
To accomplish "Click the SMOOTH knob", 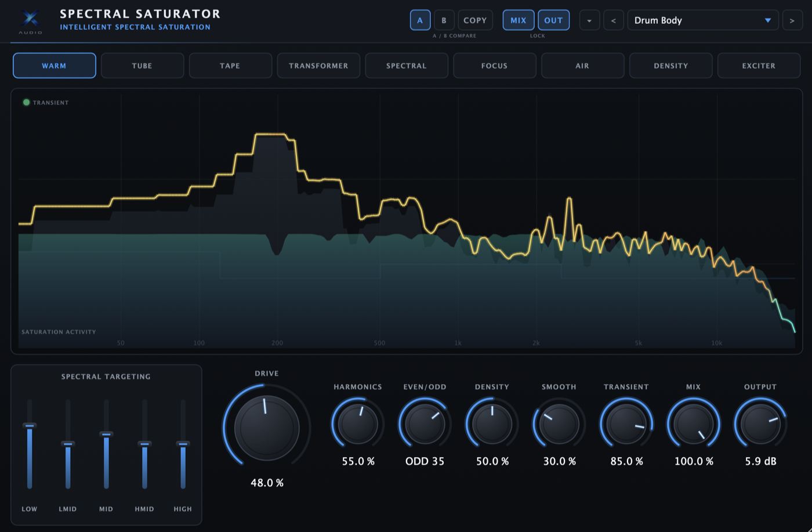I will [x=559, y=424].
